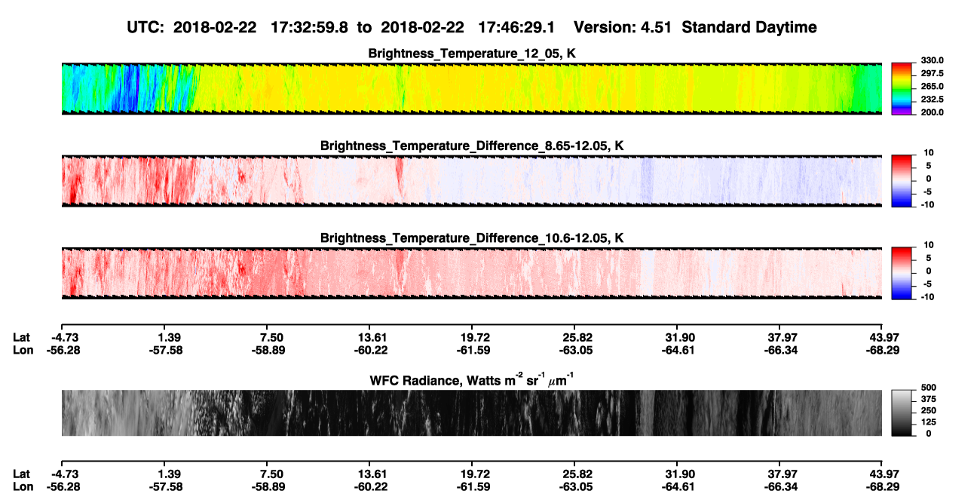Click latitude 1.39 under the 10.6-12.05 panel
Viewport: 980px width, 503px height.
(164, 337)
